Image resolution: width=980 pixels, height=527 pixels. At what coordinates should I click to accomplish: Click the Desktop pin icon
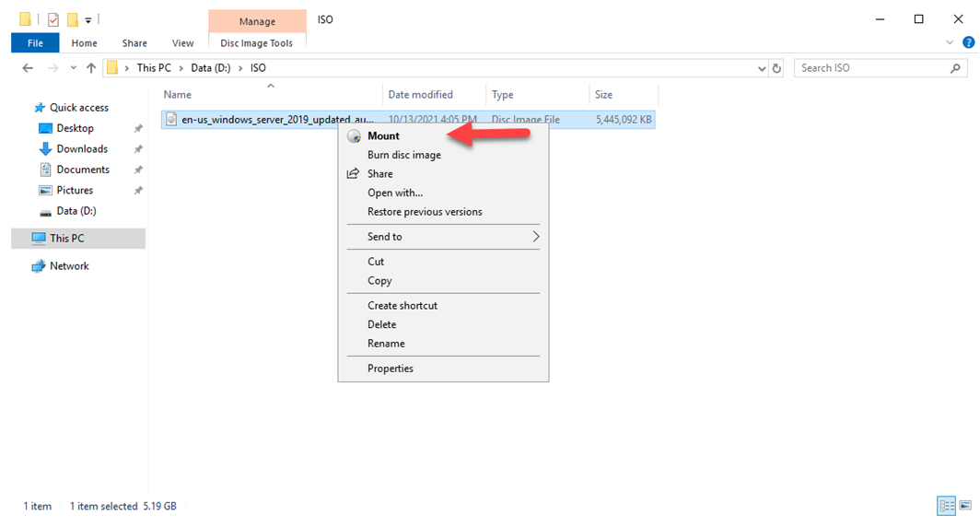coord(138,128)
